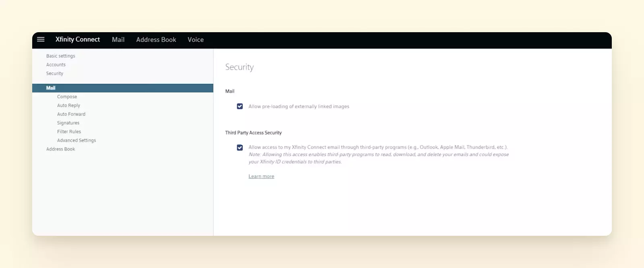Click the Xfinity Connect logo text

(x=78, y=39)
